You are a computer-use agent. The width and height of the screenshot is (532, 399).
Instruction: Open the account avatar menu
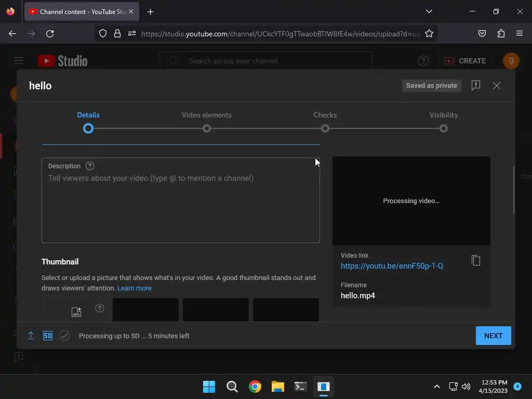click(511, 61)
